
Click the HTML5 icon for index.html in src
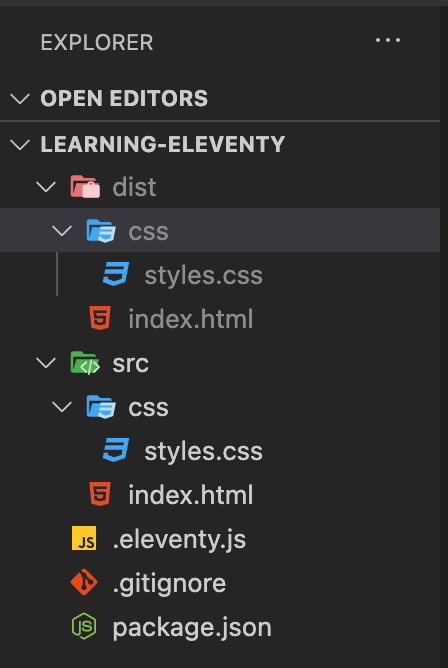point(100,494)
